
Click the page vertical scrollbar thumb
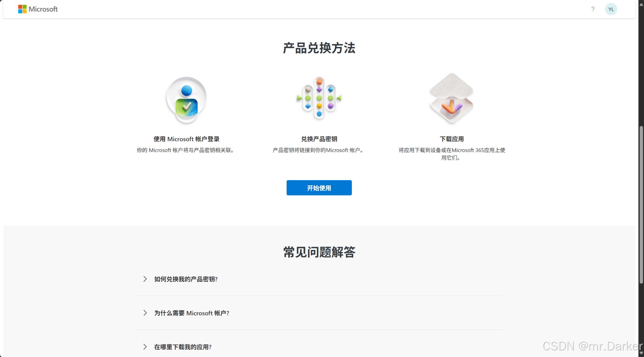coord(641,205)
